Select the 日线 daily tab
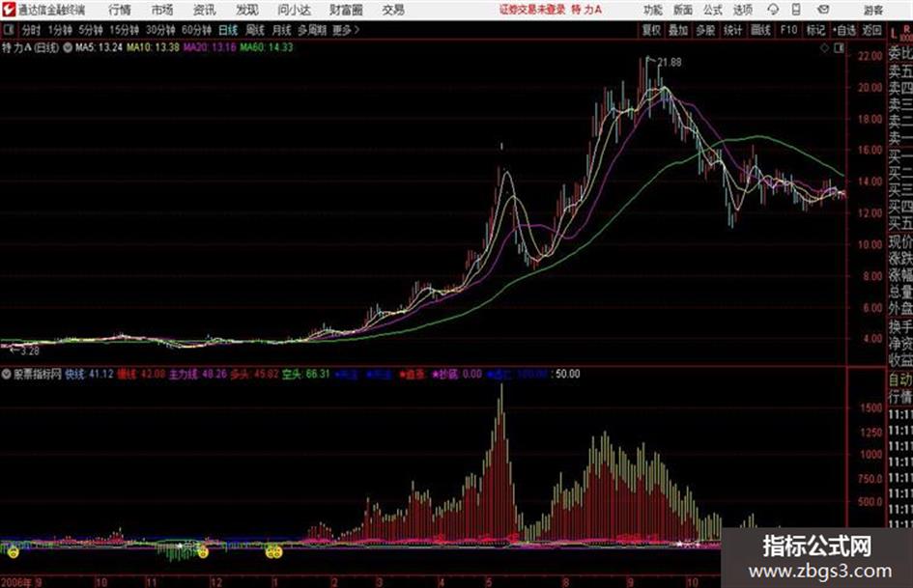Image resolution: width=913 pixels, height=588 pixels. [x=228, y=30]
